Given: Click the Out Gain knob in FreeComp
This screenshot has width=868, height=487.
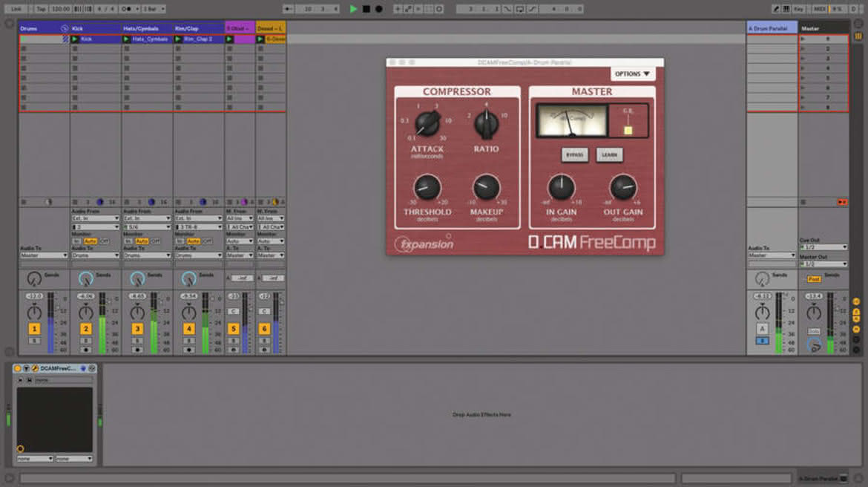Looking at the screenshot, I should coord(623,187).
